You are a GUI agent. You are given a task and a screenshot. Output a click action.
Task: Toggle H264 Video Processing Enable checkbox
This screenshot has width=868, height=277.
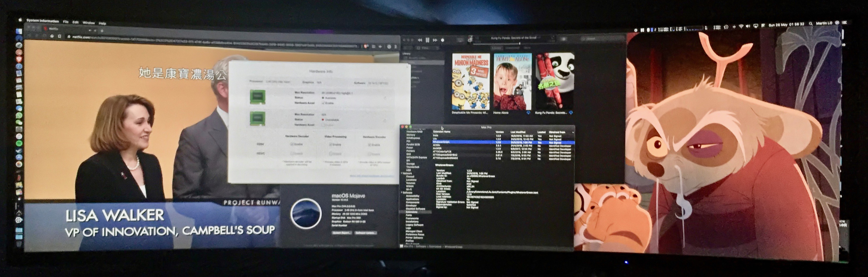[331, 144]
